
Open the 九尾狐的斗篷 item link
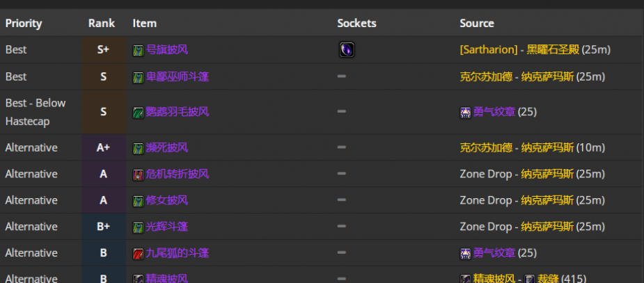(x=178, y=252)
